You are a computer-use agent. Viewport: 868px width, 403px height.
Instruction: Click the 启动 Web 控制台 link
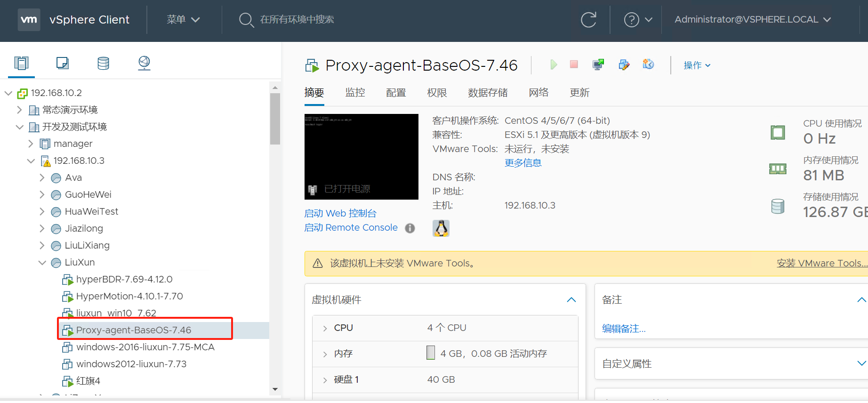click(340, 213)
